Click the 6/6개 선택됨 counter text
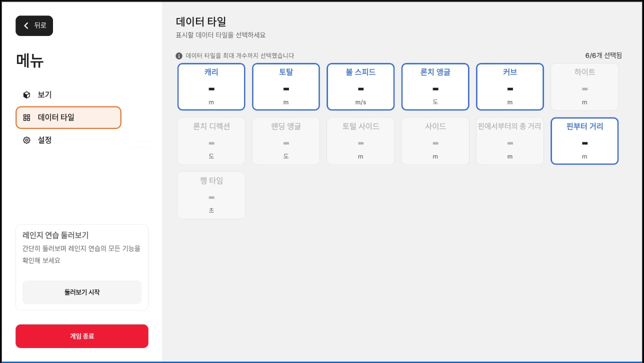 pos(603,55)
